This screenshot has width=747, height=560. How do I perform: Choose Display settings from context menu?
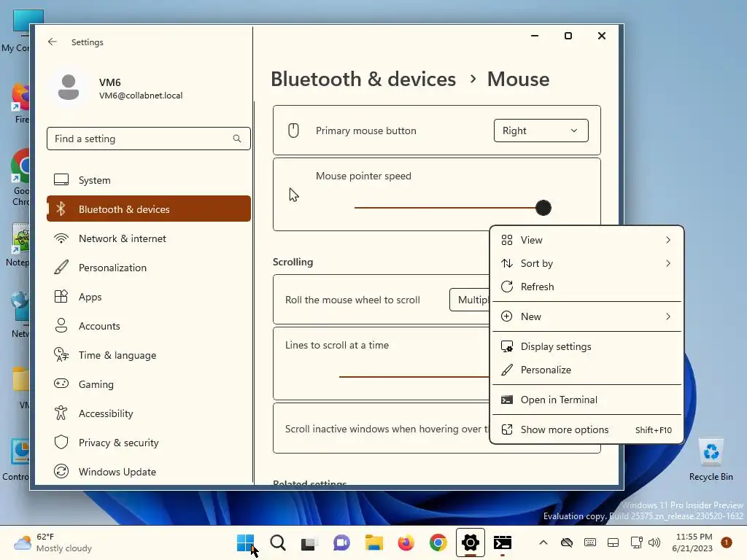587,346
